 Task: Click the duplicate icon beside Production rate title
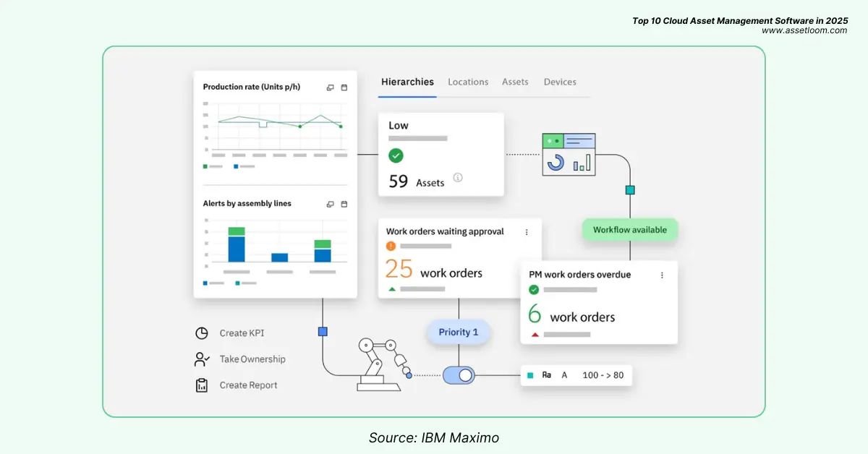tap(330, 87)
